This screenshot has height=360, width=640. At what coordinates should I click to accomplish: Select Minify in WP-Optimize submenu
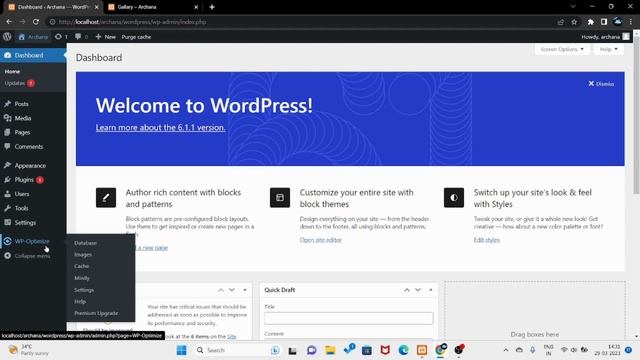point(82,278)
